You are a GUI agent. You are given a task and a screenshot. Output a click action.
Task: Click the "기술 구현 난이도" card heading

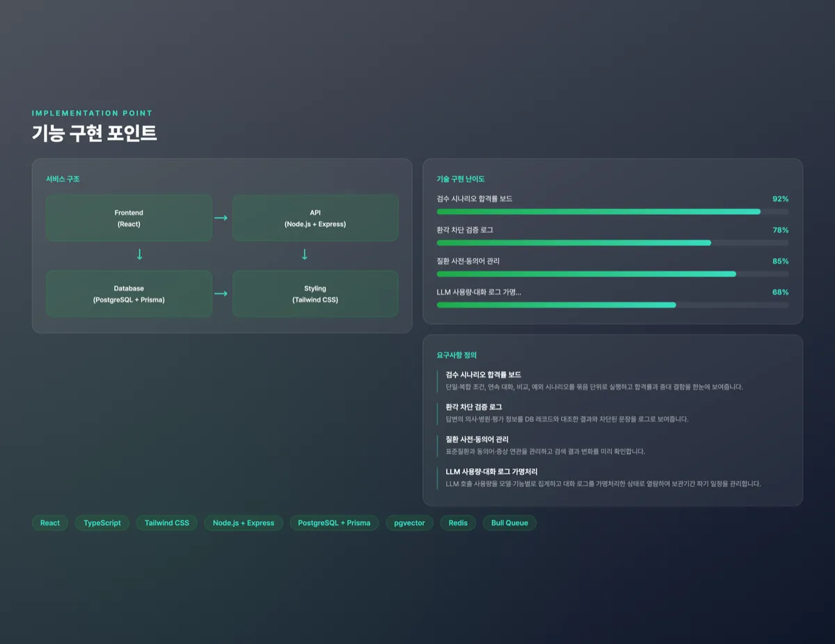(461, 179)
